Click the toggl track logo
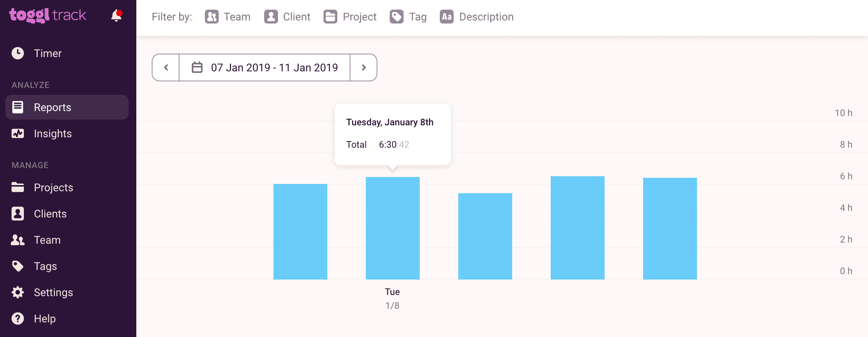The image size is (868, 337). coord(48,15)
